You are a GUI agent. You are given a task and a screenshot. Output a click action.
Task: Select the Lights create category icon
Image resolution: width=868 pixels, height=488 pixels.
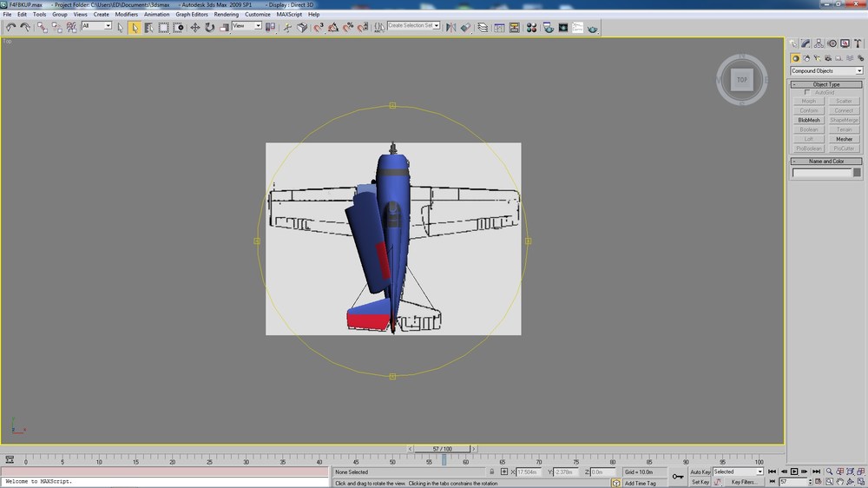[x=817, y=58]
